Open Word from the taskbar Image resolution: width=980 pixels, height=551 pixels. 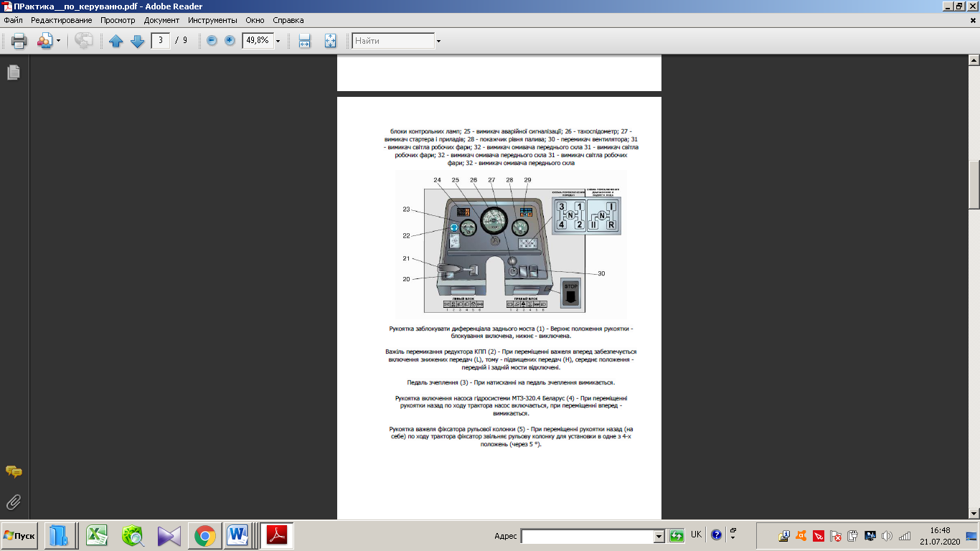[x=237, y=536]
